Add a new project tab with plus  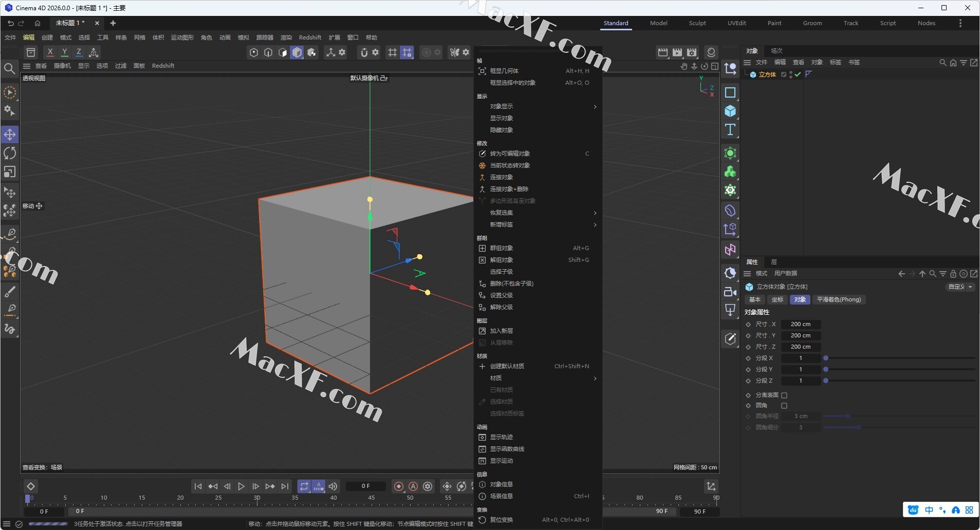[113, 23]
